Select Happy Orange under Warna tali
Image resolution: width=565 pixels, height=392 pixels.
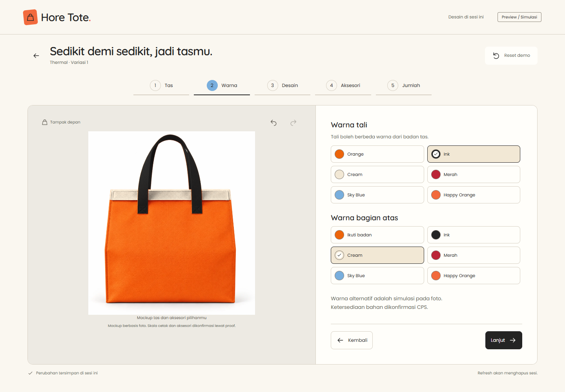pyautogui.click(x=474, y=195)
